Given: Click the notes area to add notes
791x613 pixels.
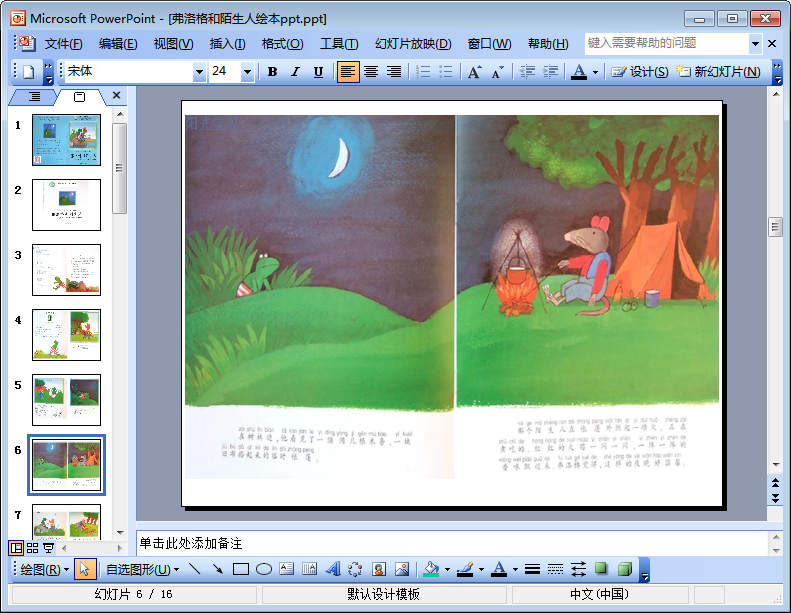Looking at the screenshot, I should point(452,543).
